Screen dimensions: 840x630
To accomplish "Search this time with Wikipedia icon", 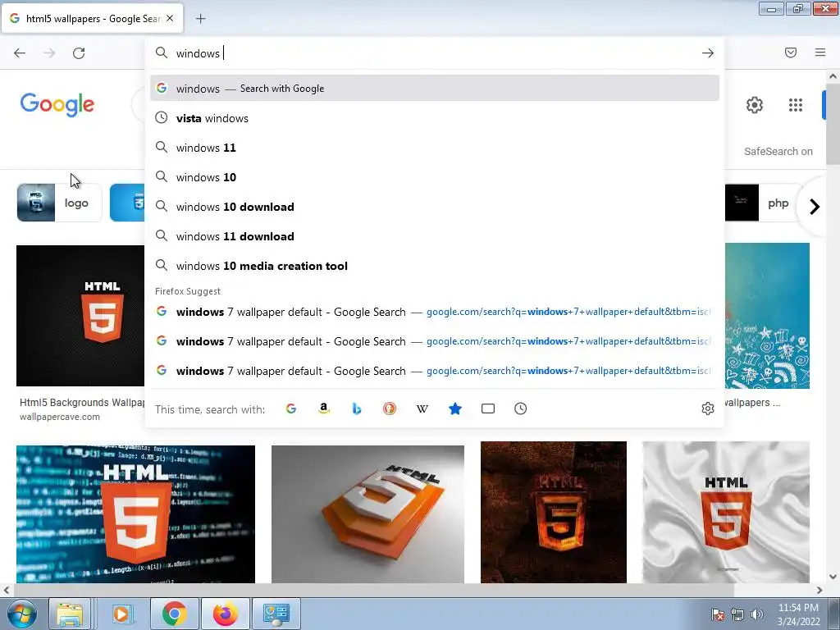I will 422,409.
